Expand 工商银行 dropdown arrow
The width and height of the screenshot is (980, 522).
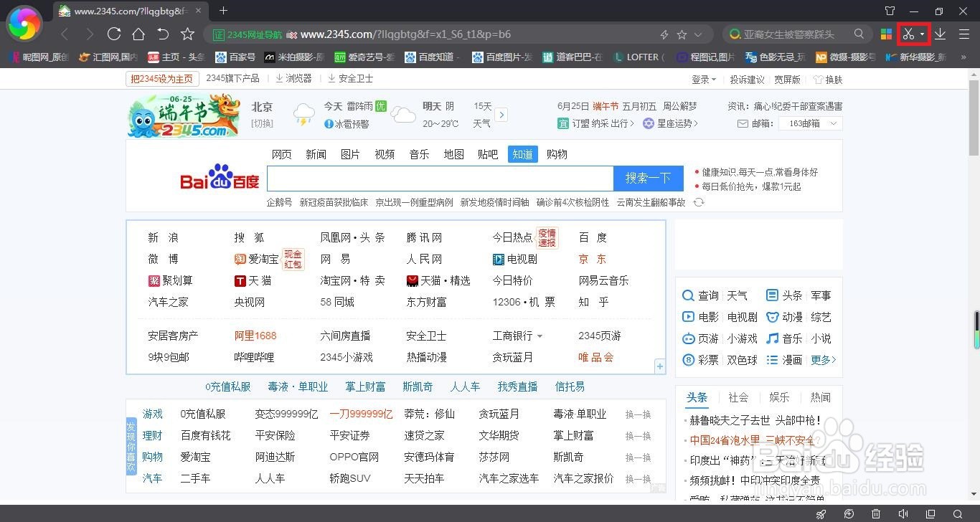point(540,336)
